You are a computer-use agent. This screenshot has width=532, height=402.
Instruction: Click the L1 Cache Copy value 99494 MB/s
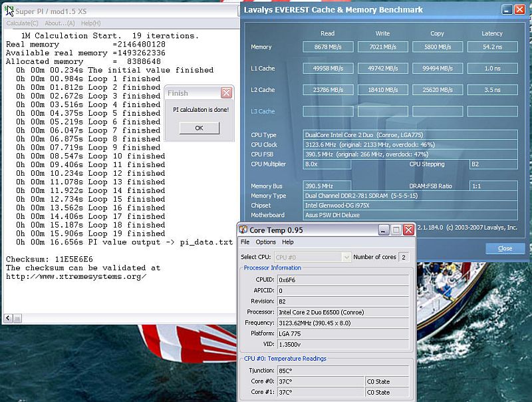pyautogui.click(x=438, y=69)
